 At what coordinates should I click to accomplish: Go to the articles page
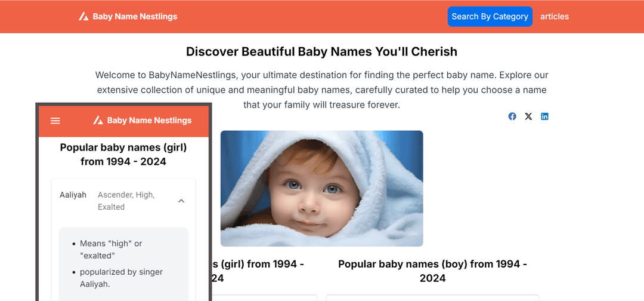(x=555, y=17)
